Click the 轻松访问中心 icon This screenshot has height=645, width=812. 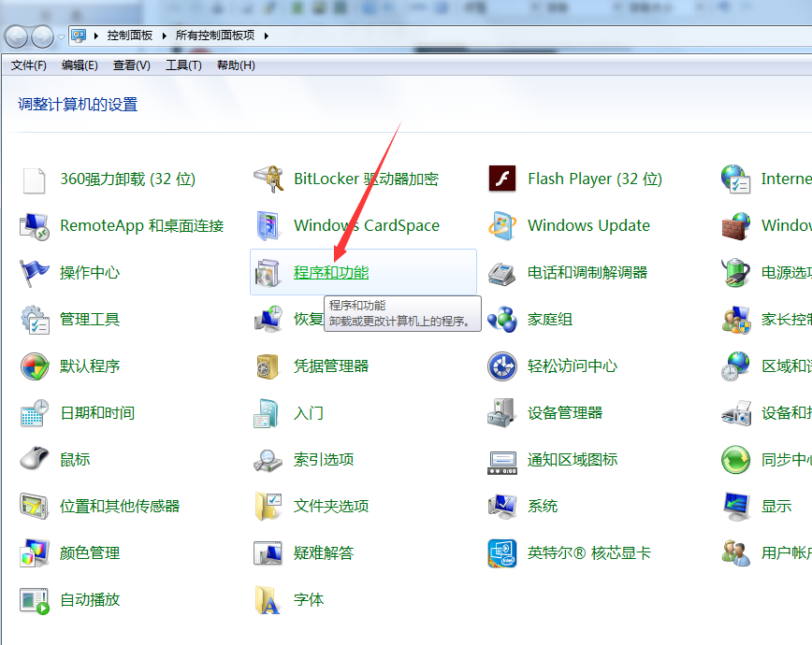pos(502,366)
